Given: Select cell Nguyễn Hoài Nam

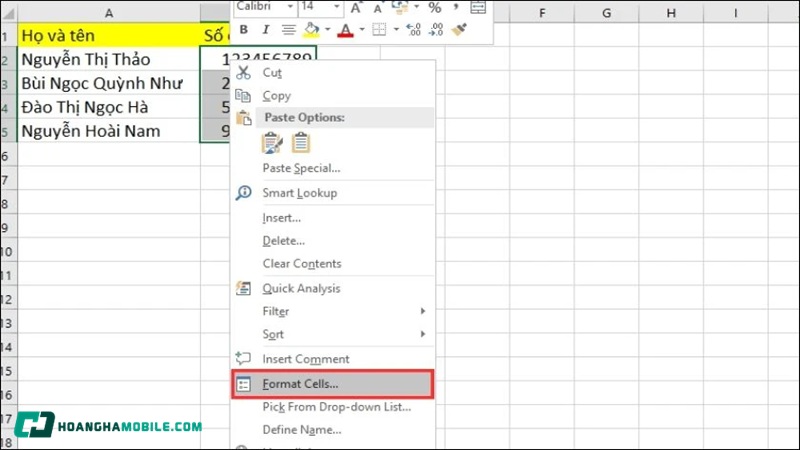Looking at the screenshot, I should point(109,131).
